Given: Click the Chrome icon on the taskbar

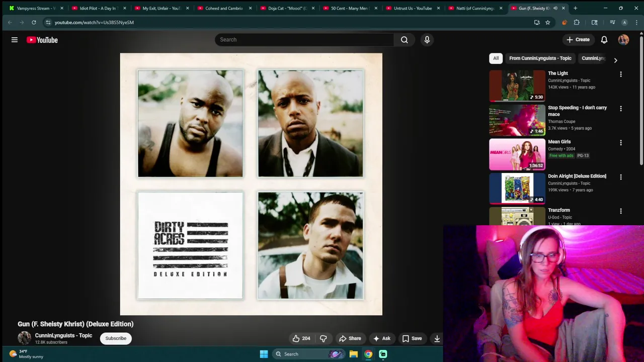Looking at the screenshot, I should (368, 354).
